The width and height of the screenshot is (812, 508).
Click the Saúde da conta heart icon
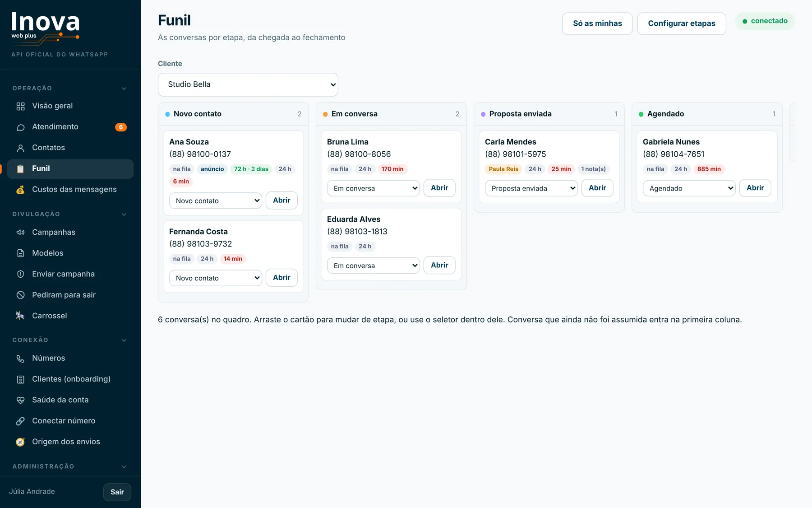[x=20, y=400]
